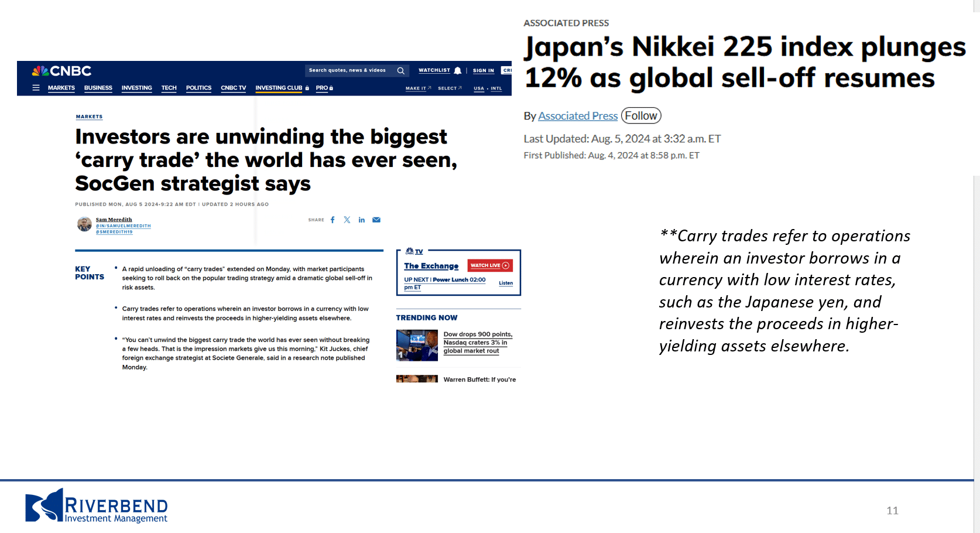The width and height of the screenshot is (980, 533).
Task: Switch to INTL edition
Action: tap(496, 88)
